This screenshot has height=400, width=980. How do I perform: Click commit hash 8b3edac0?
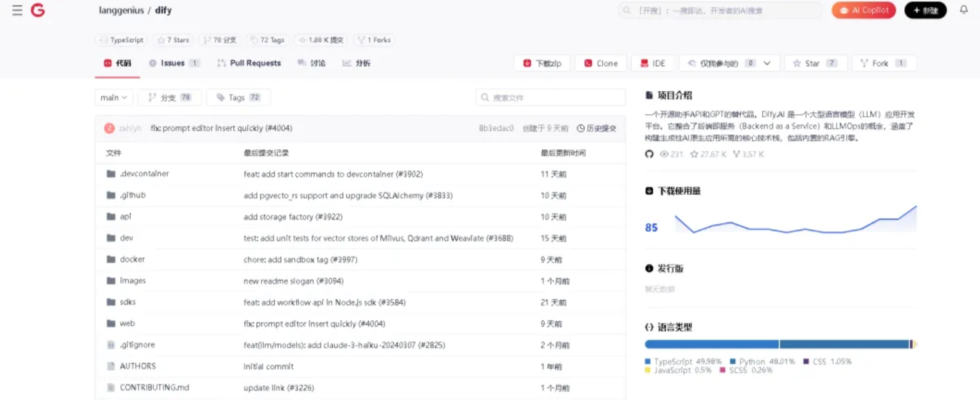click(496, 128)
